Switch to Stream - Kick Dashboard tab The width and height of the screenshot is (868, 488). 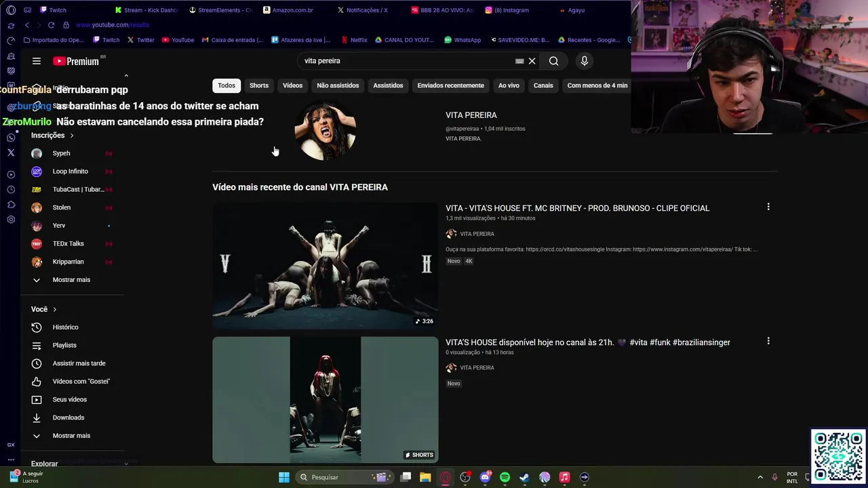(146, 10)
